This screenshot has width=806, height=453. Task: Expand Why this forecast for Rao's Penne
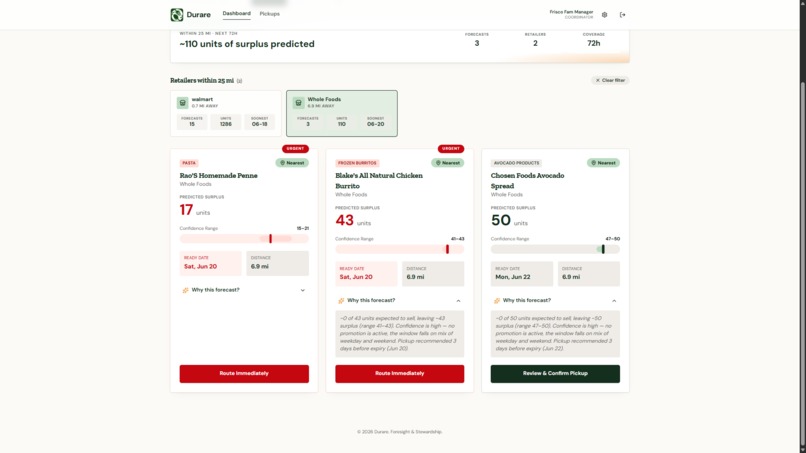[x=244, y=290]
